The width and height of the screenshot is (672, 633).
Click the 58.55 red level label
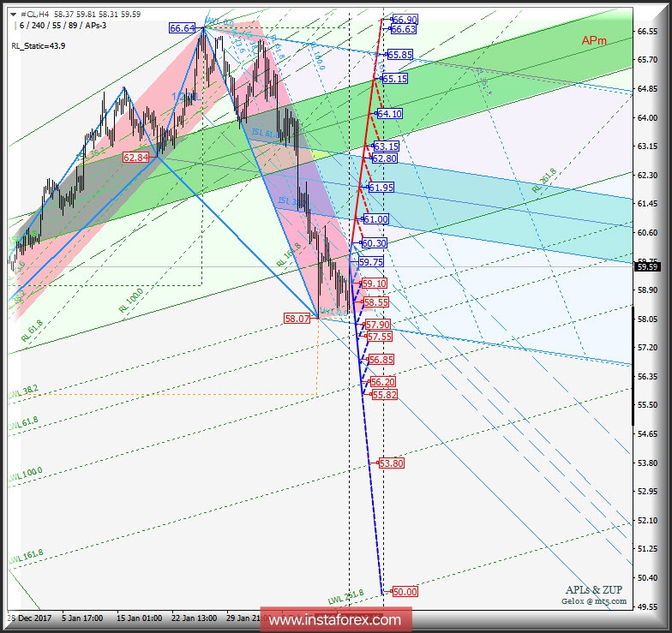coord(375,302)
